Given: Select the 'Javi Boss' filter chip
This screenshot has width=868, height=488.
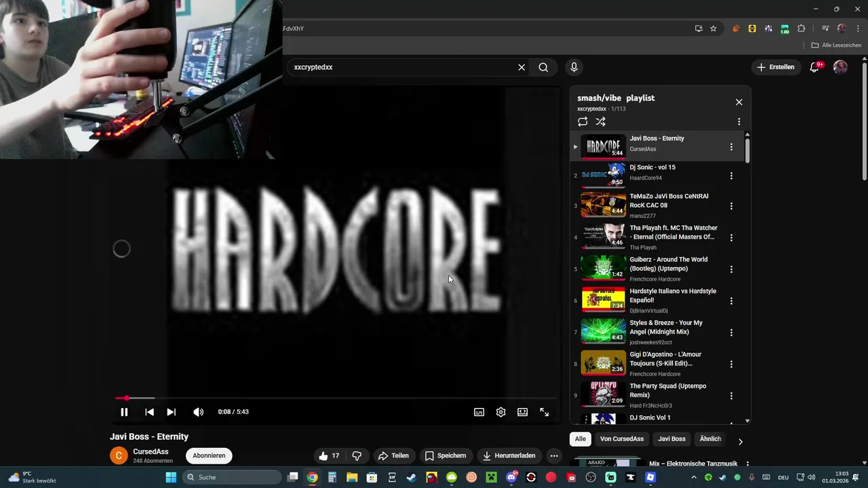Looking at the screenshot, I should [x=672, y=439].
